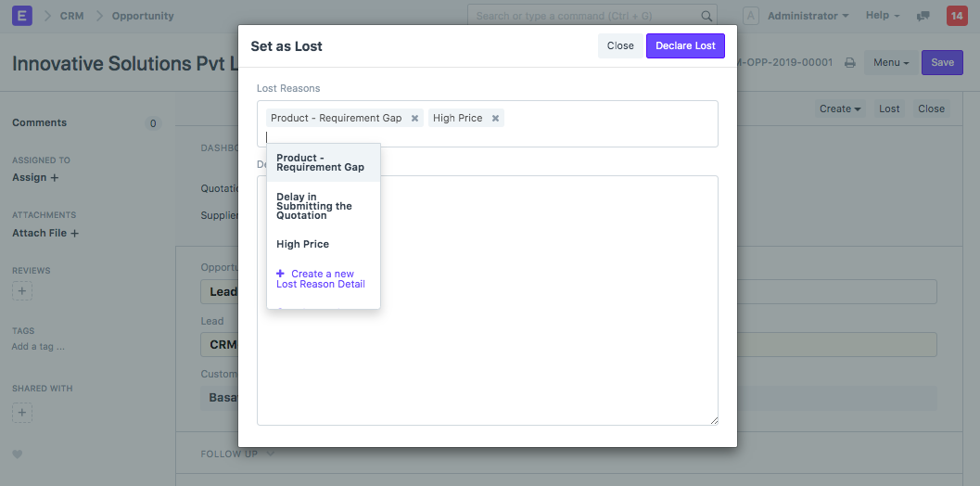Click the print icon
Viewport: 980px width, 486px height.
tap(849, 63)
